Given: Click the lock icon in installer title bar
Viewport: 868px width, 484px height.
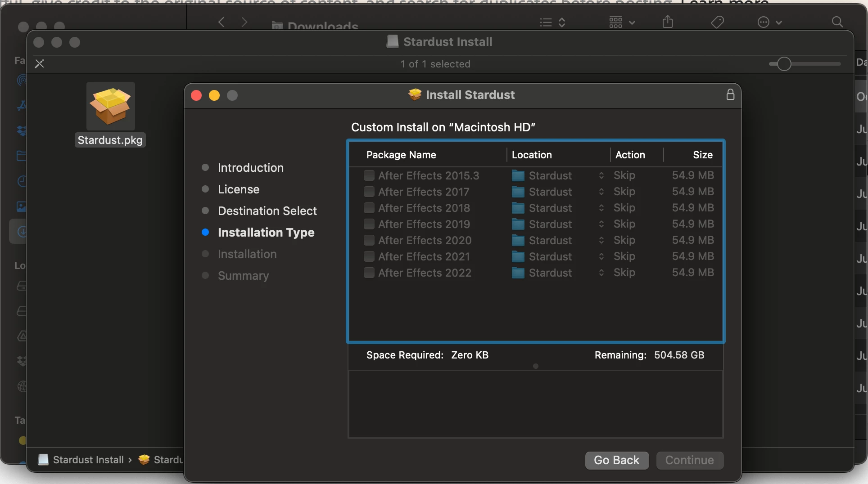Looking at the screenshot, I should tap(730, 94).
